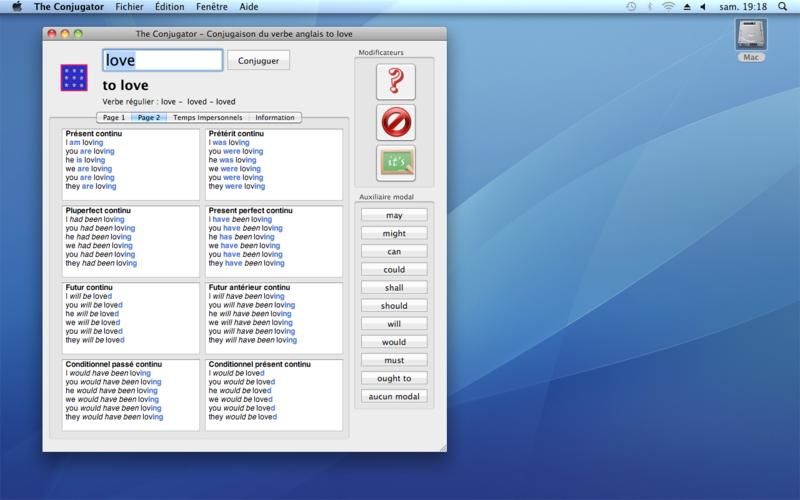Open the Mac hard drive desktop icon

click(x=751, y=36)
